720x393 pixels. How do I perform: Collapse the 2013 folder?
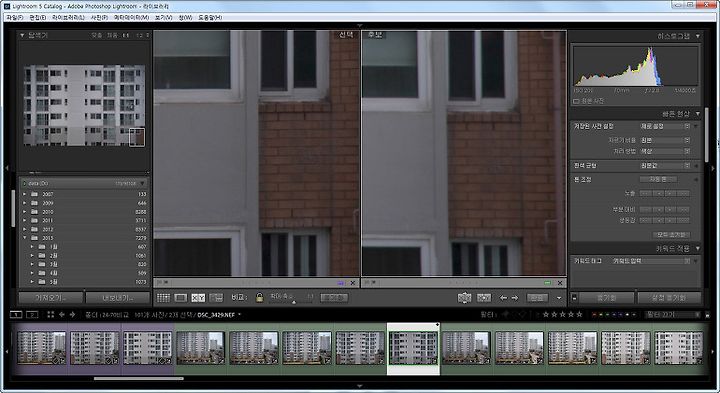pos(24,238)
